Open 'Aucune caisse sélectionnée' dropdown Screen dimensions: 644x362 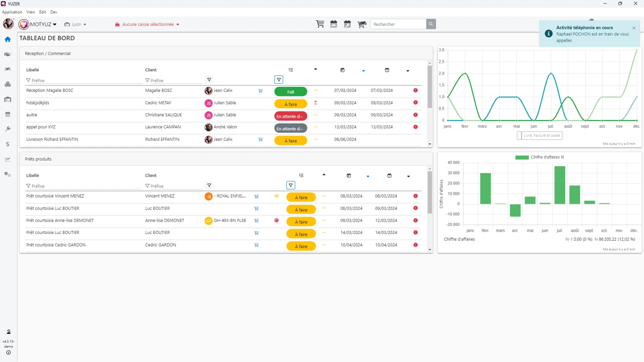[147, 24]
